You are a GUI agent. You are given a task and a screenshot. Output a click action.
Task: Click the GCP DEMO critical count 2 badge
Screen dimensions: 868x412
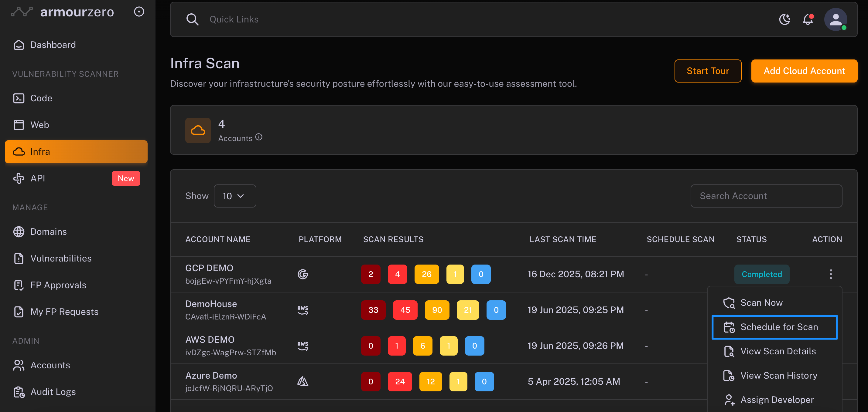tap(370, 274)
